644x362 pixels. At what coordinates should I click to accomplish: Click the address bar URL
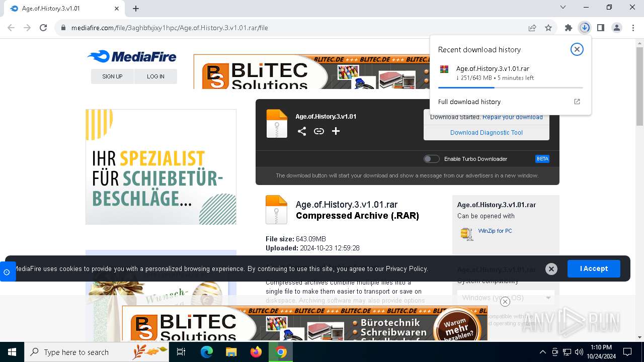coord(170,28)
